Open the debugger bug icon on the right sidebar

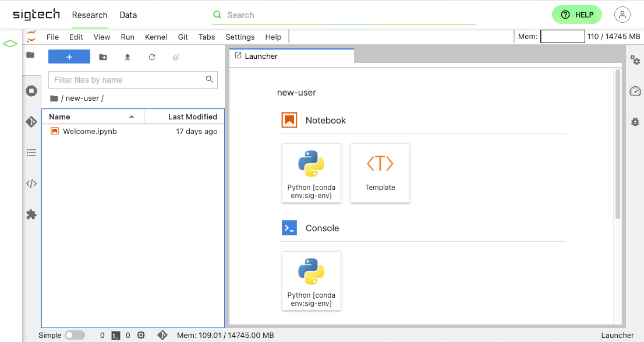coord(635,122)
